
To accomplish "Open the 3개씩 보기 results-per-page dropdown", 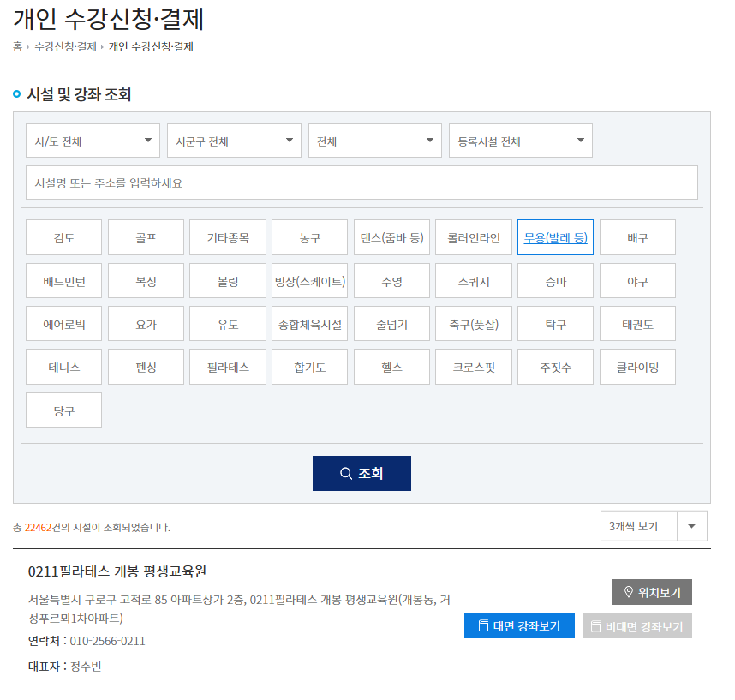I will [690, 525].
